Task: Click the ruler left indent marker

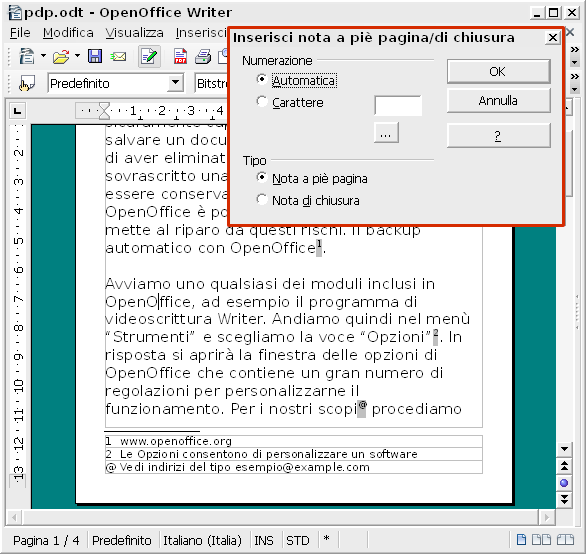Action: (x=104, y=111)
